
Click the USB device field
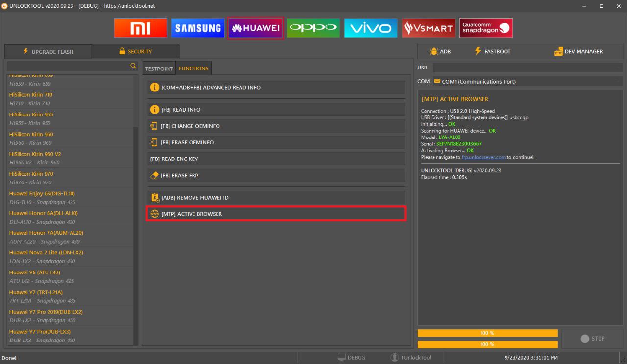pyautogui.click(x=528, y=68)
